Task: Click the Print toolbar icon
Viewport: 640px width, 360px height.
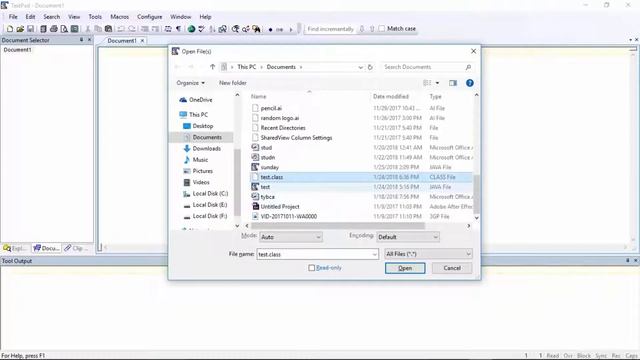Action: click(53, 29)
